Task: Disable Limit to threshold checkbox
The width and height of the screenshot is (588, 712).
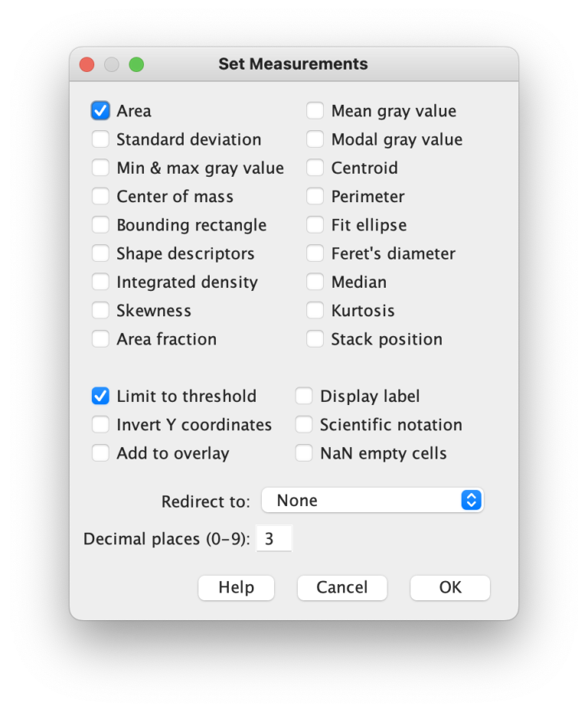Action: pyautogui.click(x=100, y=396)
